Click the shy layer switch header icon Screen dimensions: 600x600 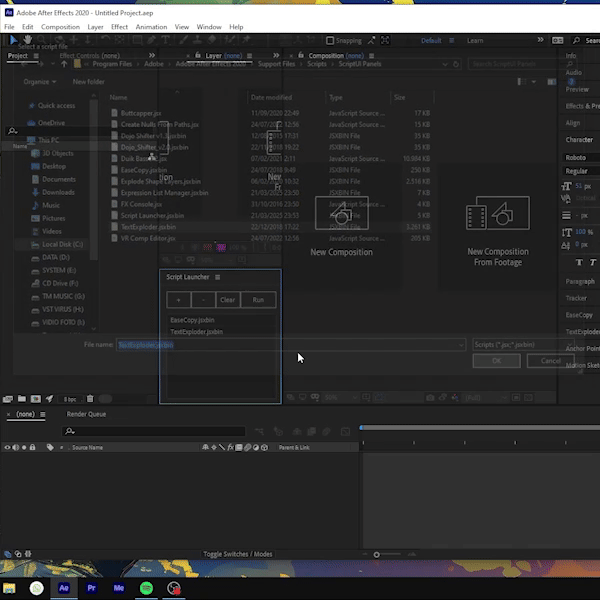click(x=205, y=447)
